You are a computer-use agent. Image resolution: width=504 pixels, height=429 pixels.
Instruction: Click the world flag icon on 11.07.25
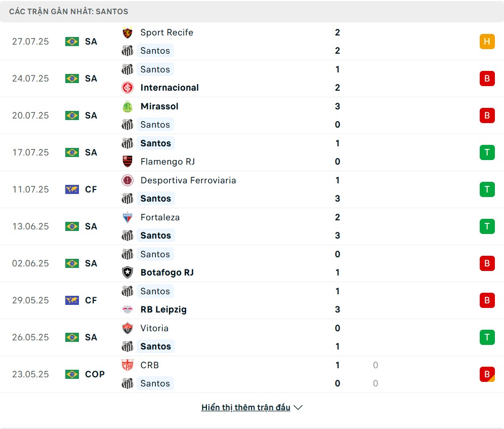coord(72,189)
